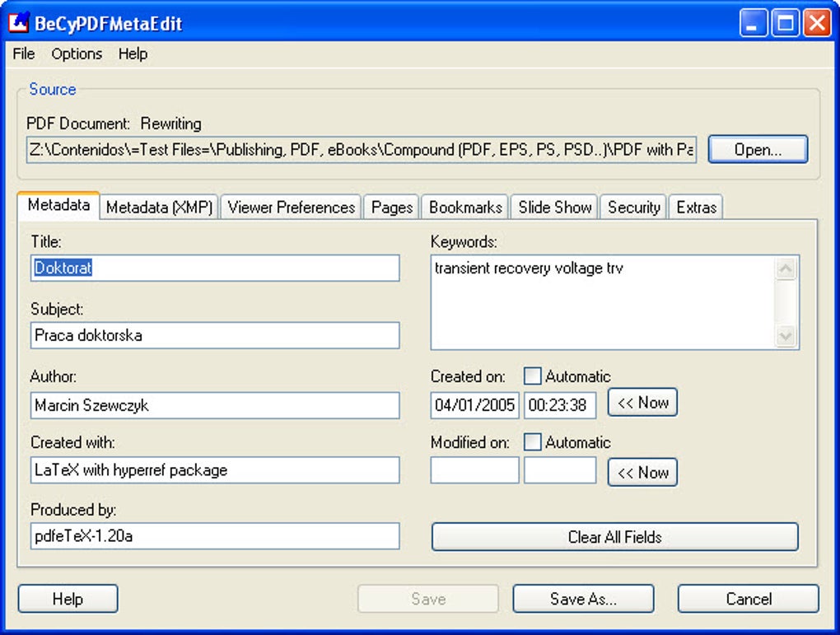Set Modified on with << Now button
The width and height of the screenshot is (840, 635).
click(x=642, y=473)
